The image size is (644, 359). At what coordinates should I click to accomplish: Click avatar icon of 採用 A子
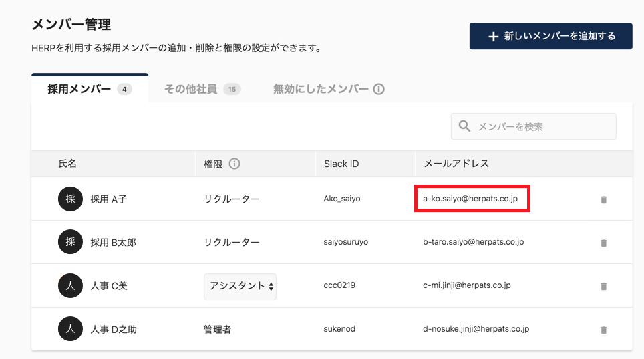tap(70, 199)
